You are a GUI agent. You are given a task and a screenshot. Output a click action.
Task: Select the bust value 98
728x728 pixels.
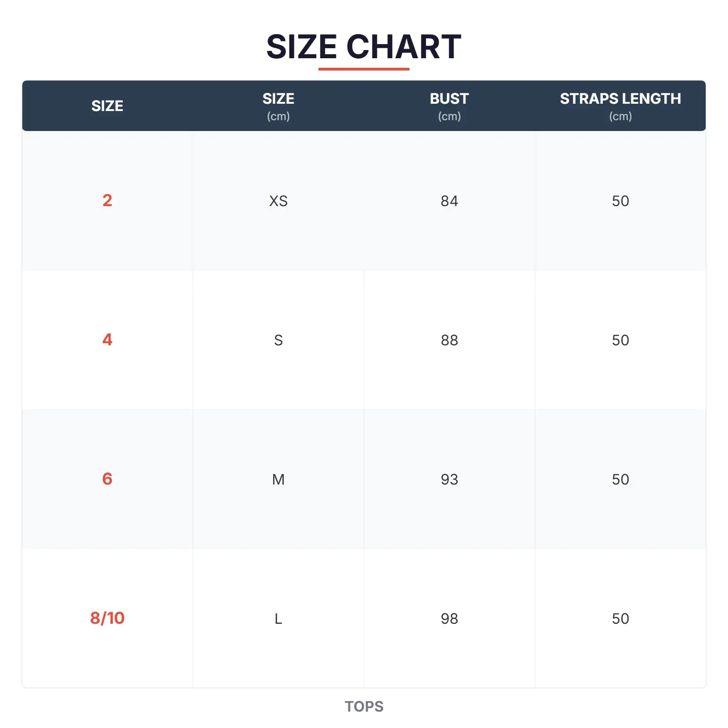coord(449,619)
